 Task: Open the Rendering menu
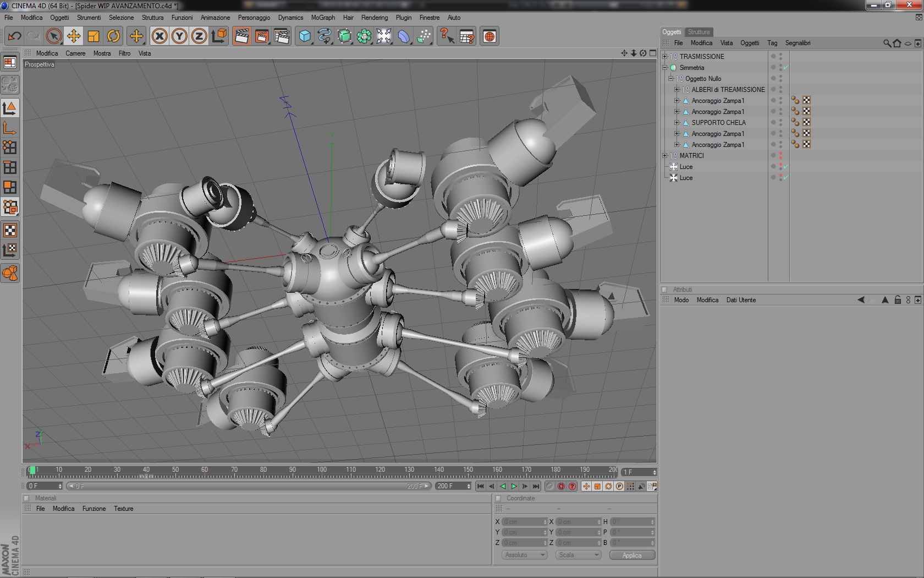click(x=374, y=18)
